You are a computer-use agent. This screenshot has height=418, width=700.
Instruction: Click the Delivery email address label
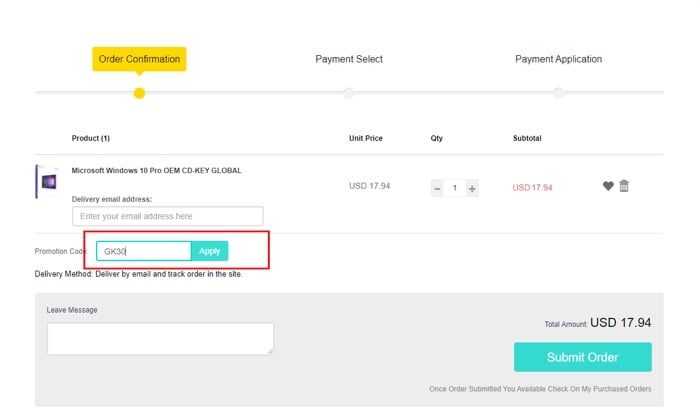[x=112, y=199]
